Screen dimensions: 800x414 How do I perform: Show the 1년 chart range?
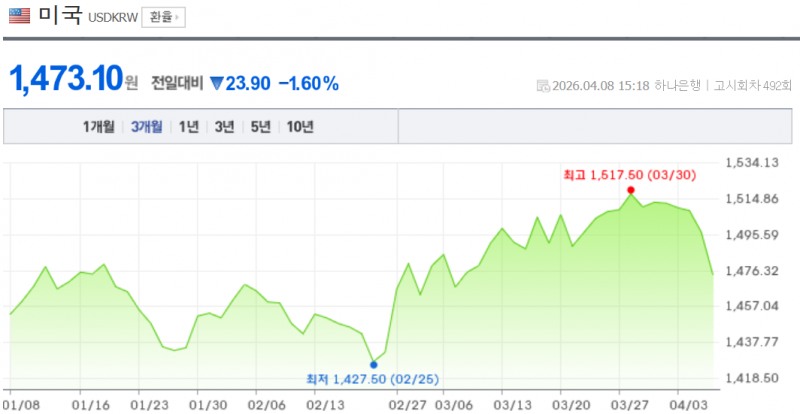coord(188,127)
